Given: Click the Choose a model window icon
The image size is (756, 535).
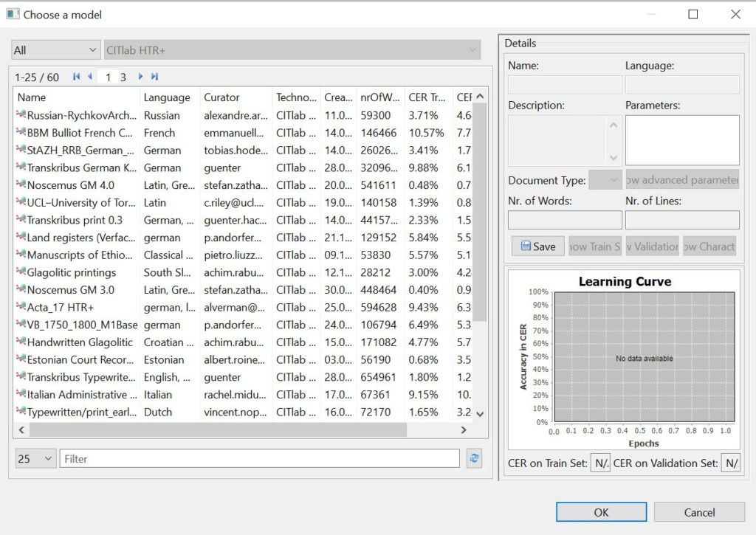Looking at the screenshot, I should click(x=13, y=14).
